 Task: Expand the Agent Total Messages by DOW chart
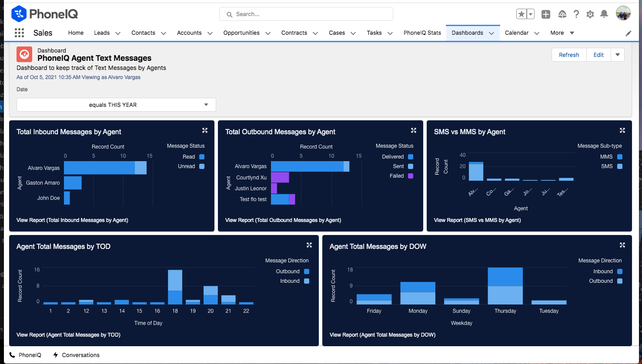622,245
